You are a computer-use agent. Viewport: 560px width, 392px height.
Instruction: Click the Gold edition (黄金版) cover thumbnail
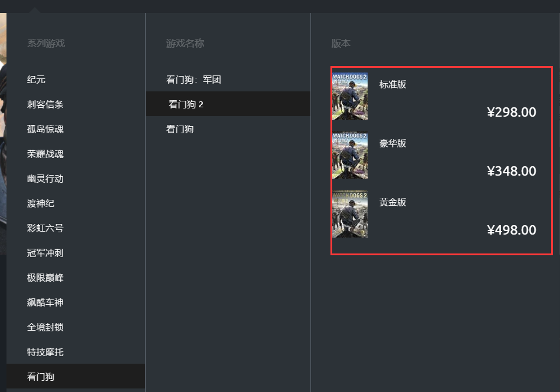350,214
